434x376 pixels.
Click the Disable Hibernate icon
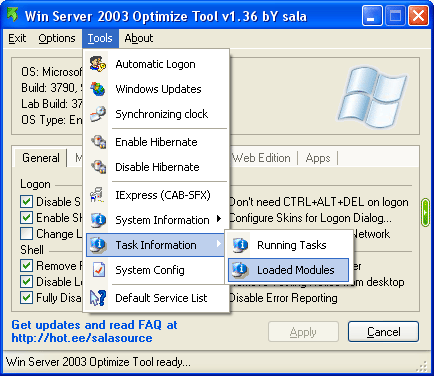pyautogui.click(x=99, y=167)
